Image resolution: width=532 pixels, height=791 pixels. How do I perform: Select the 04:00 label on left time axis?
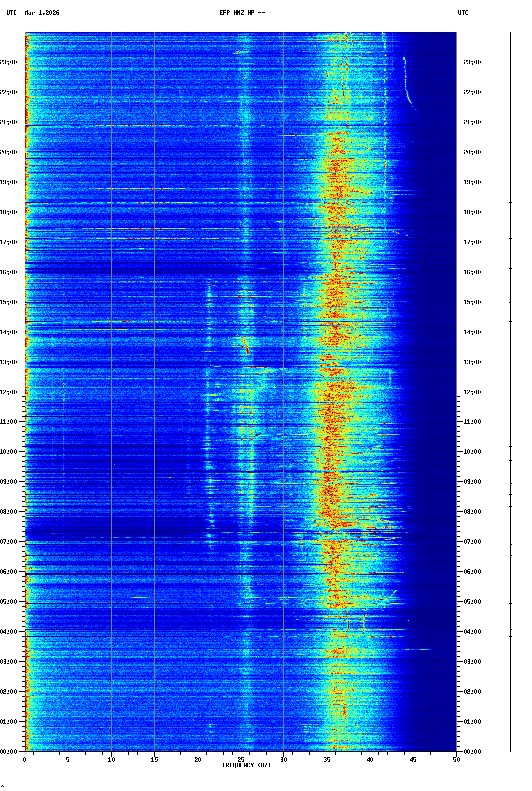(8, 632)
